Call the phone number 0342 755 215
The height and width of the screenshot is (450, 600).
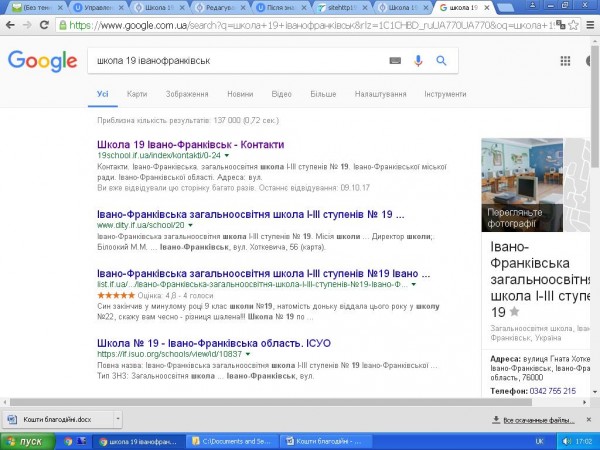click(x=553, y=391)
